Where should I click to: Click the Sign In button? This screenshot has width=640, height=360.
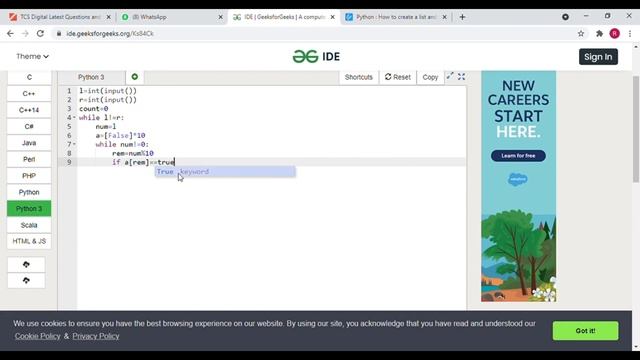[598, 57]
